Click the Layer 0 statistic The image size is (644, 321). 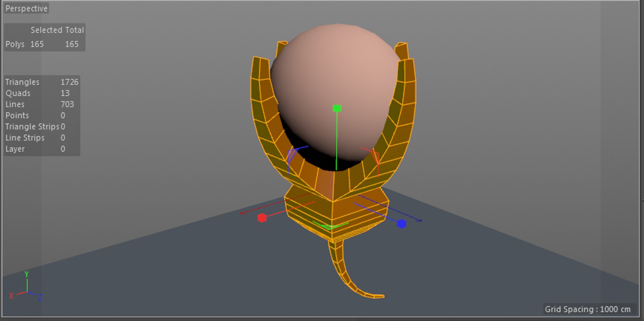click(x=35, y=149)
